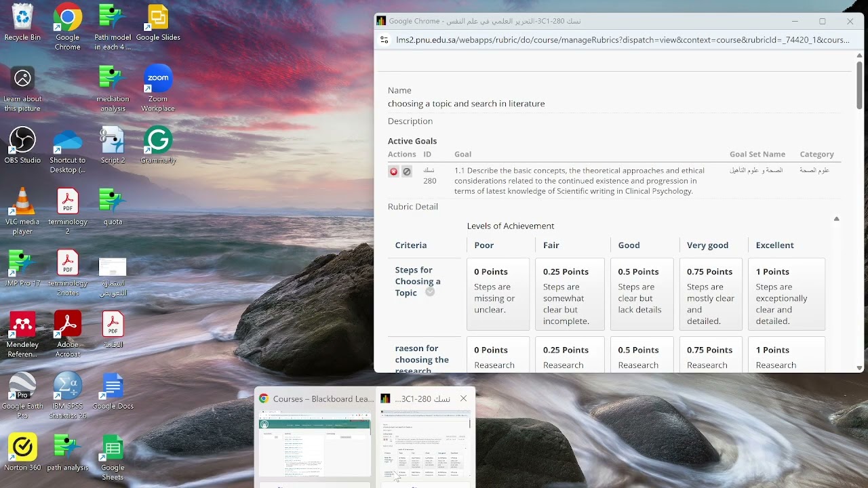868x488 pixels.
Task: Launch Google Chrome from the desktop
Action: point(68,27)
